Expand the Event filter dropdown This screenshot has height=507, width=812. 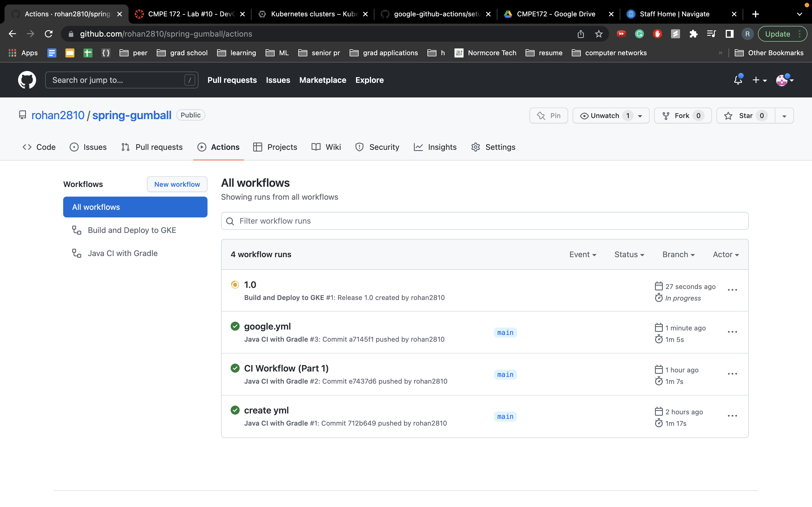582,255
